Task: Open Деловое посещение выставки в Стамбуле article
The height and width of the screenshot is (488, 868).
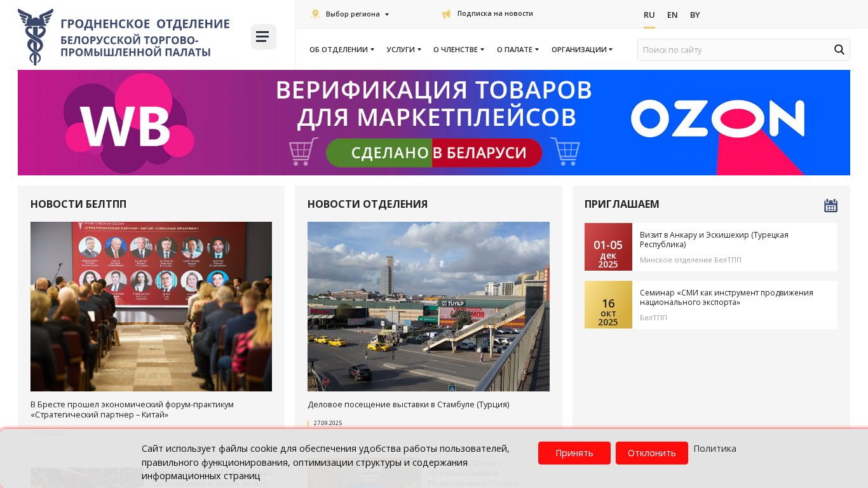Action: pos(409,404)
